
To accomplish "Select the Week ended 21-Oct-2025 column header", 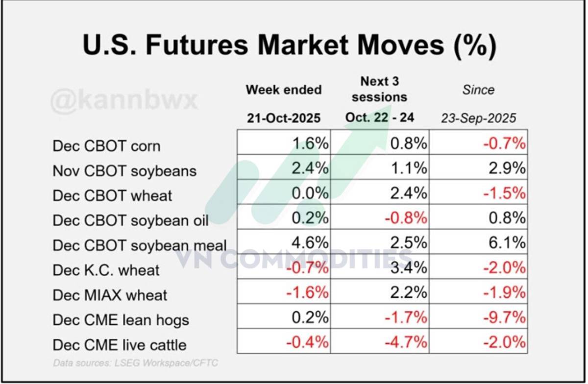I will pyautogui.click(x=284, y=104).
